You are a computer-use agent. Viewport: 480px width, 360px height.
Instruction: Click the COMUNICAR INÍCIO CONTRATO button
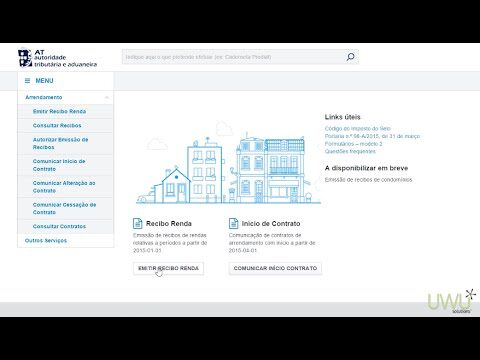click(x=275, y=268)
